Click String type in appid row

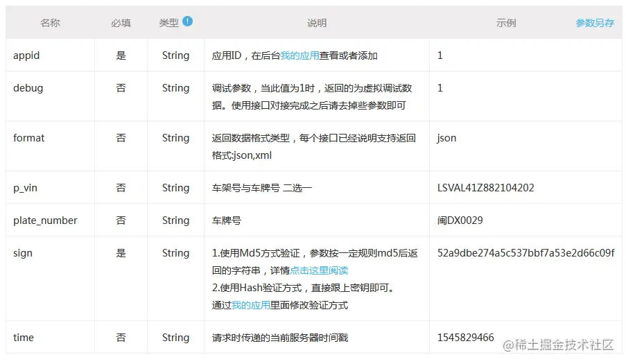175,55
